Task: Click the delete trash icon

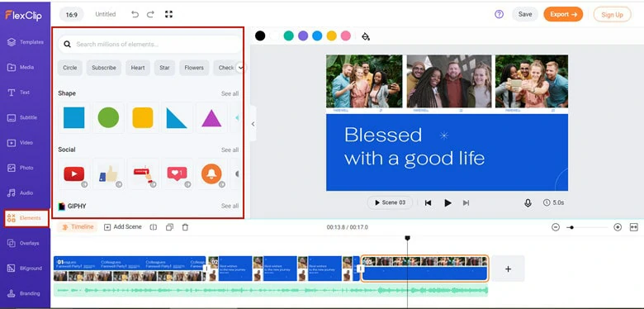Action: pos(185,227)
